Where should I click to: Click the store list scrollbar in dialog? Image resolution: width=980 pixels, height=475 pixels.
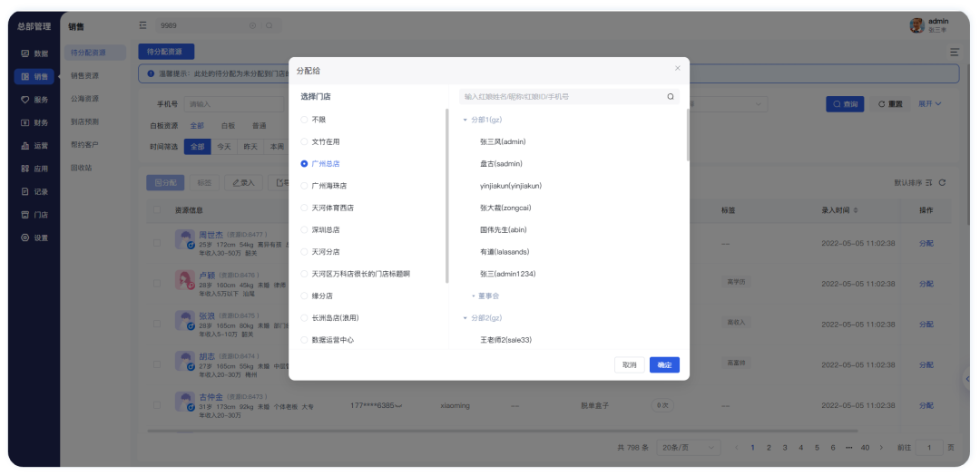(x=446, y=196)
